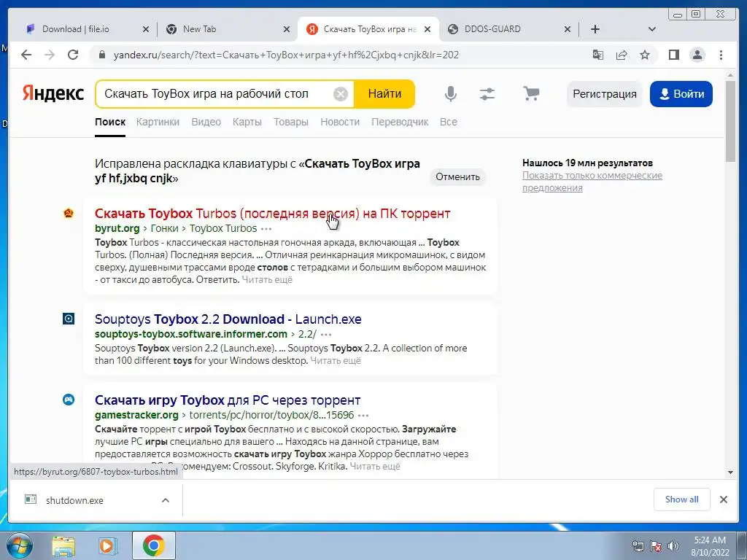
Task: Open network tray icon
Action: click(x=638, y=546)
